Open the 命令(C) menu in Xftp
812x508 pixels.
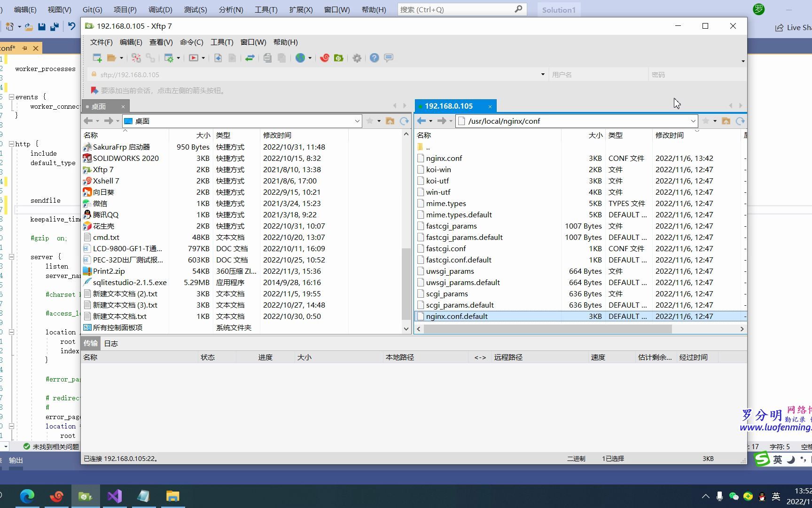(191, 42)
